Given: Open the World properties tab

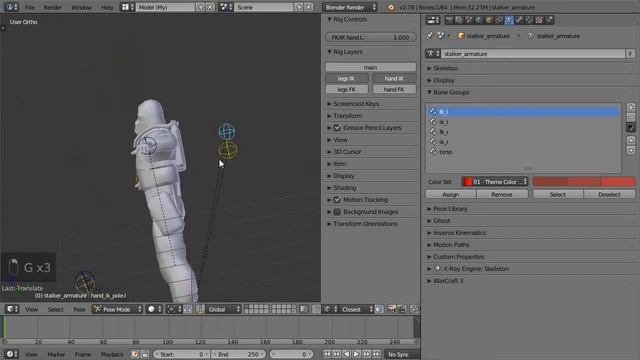Looking at the screenshot, I should 479,20.
